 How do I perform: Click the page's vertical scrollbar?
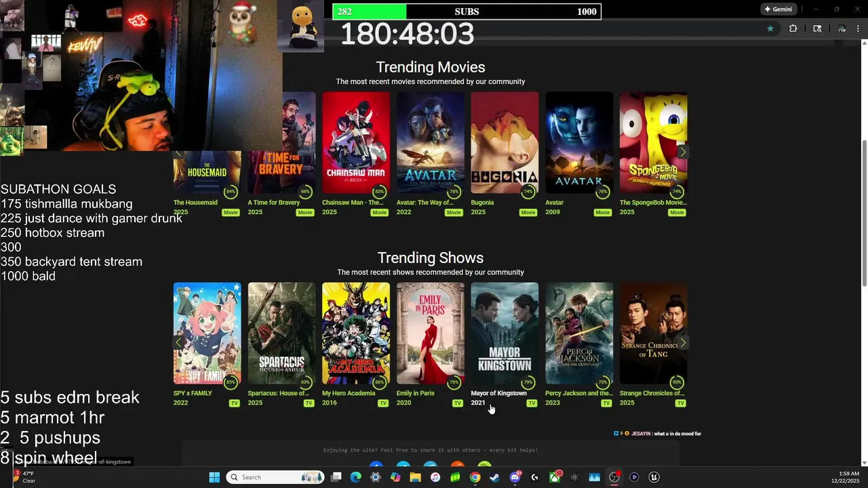point(864,213)
